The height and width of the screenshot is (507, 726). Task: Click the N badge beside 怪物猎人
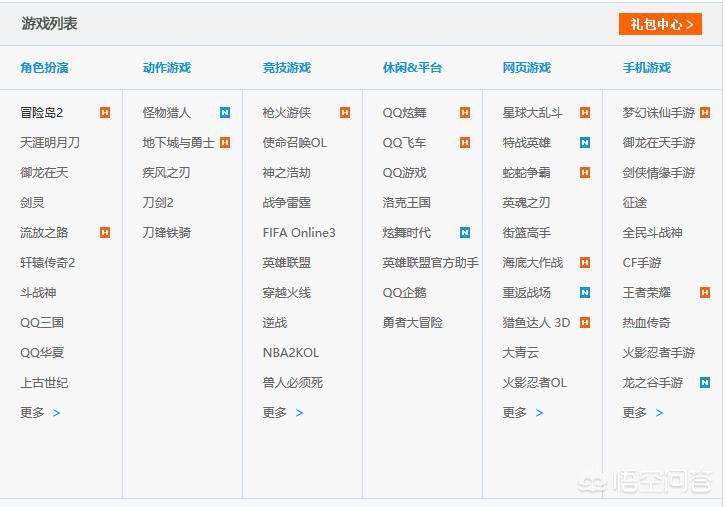[x=225, y=113]
